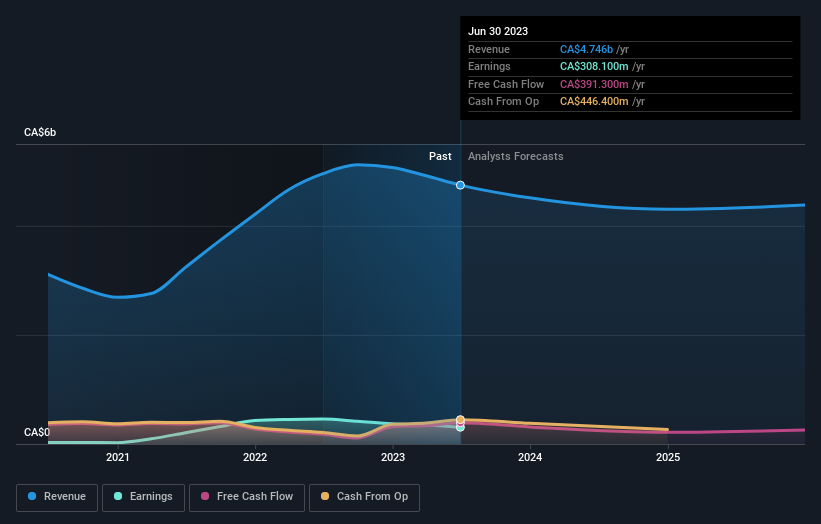Click the CA$0 y-axis label
Image resolution: width=821 pixels, height=524 pixels.
coord(37,432)
